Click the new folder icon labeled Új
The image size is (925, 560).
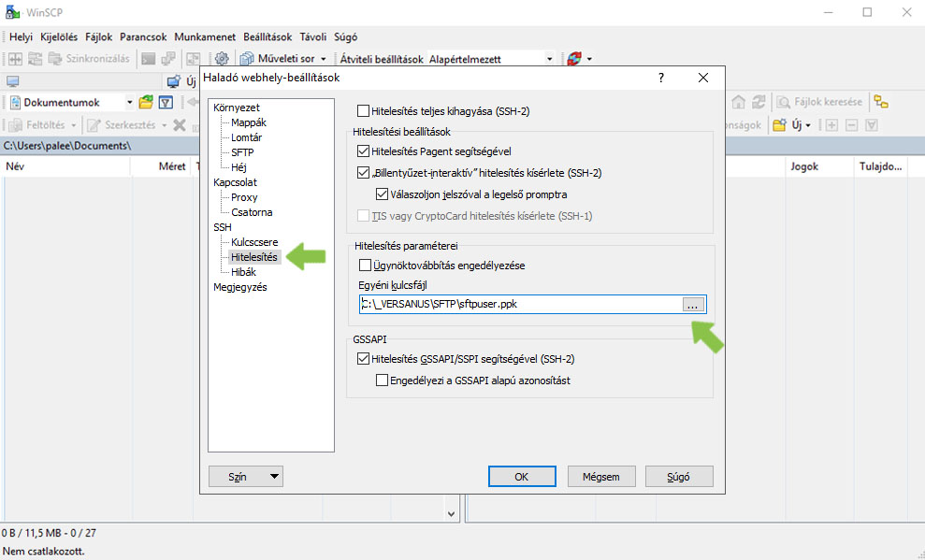point(779,125)
